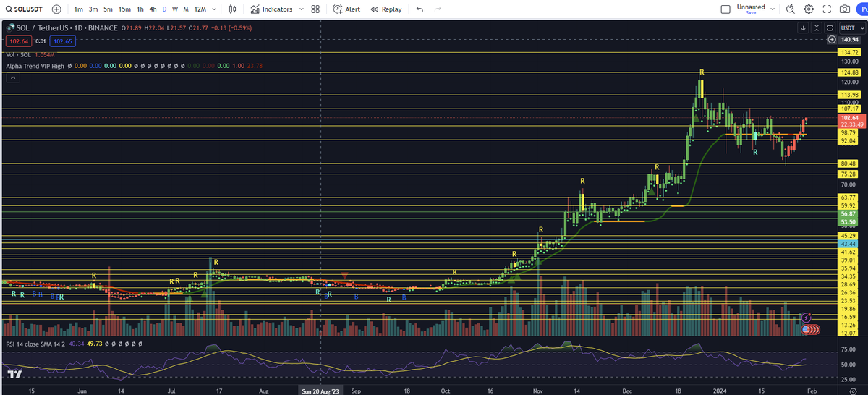The height and width of the screenshot is (395, 868).
Task: Click the 134.72 yellow price label
Action: point(848,53)
